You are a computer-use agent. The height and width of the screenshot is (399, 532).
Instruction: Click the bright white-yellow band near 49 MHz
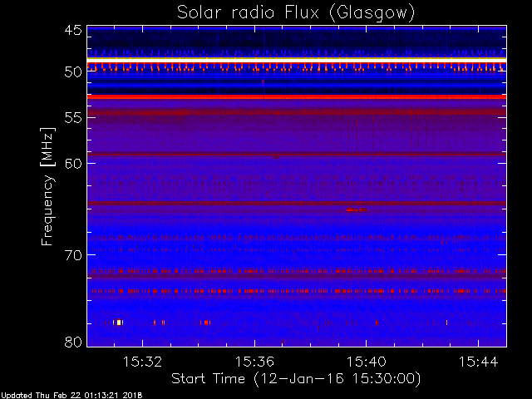pos(296,61)
